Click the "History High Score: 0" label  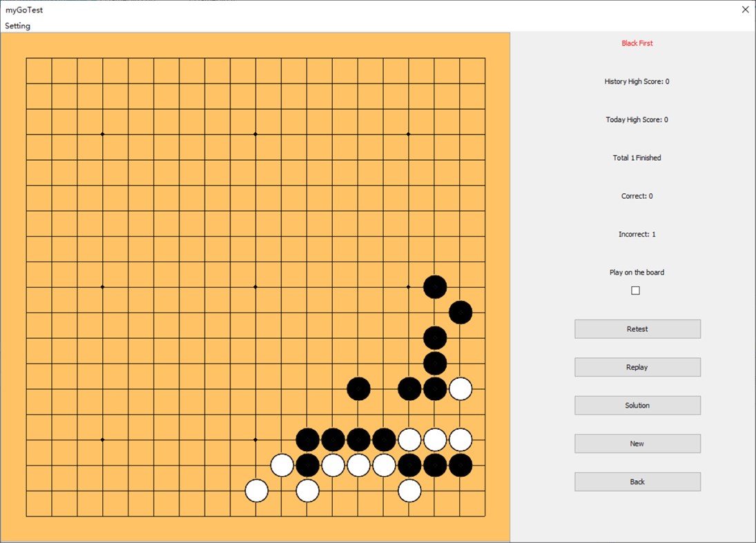(636, 81)
